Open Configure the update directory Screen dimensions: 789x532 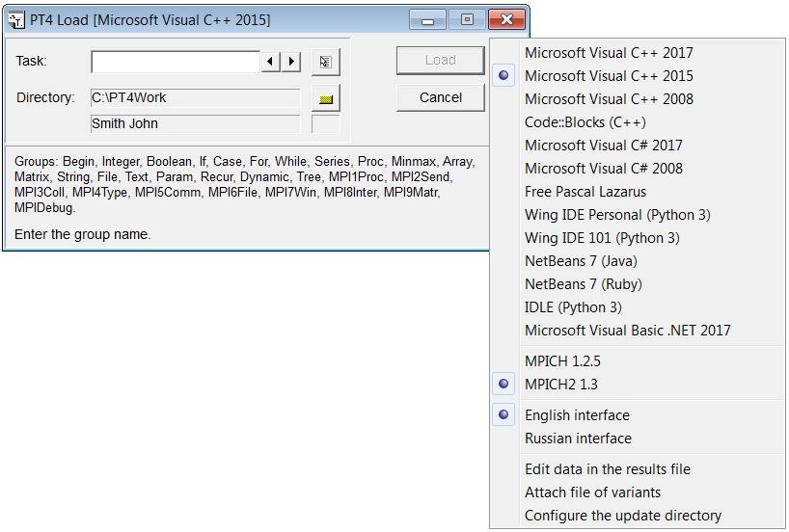pos(637,516)
